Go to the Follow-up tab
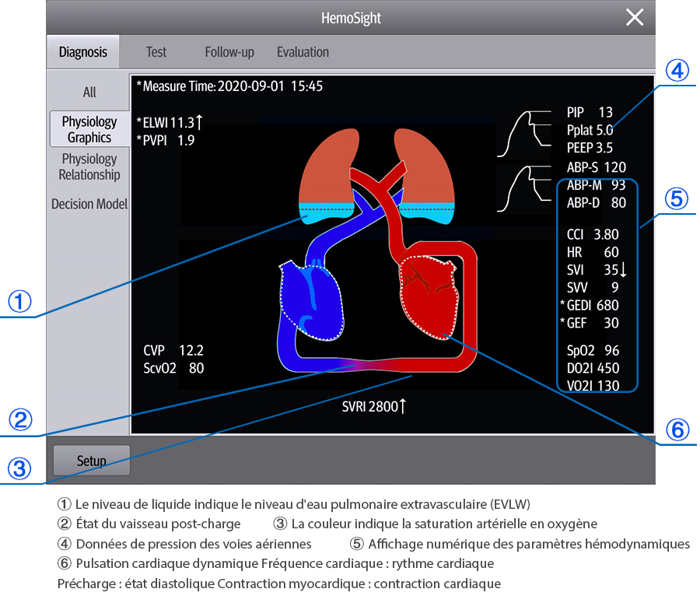Screen dimensions: 700x603 click(229, 52)
